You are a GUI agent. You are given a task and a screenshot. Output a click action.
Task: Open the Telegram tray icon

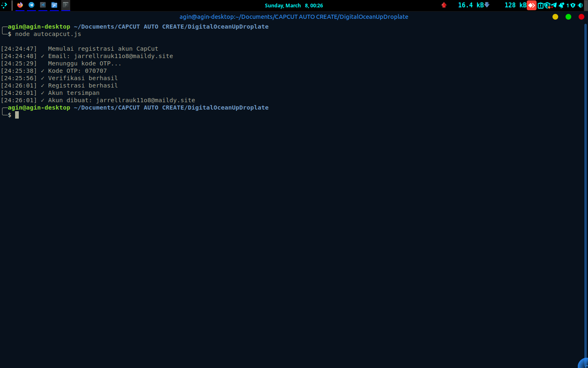[x=554, y=5]
